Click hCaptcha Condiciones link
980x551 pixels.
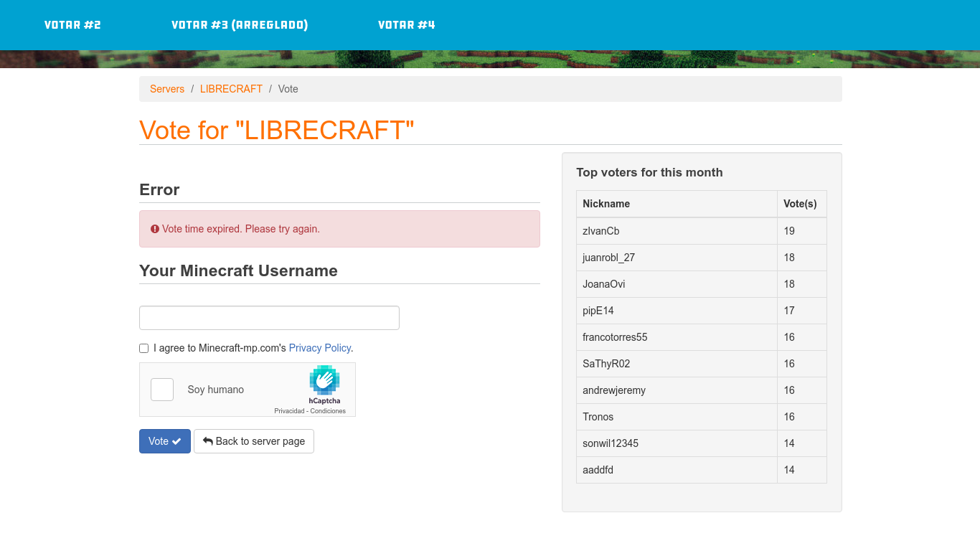[328, 411]
